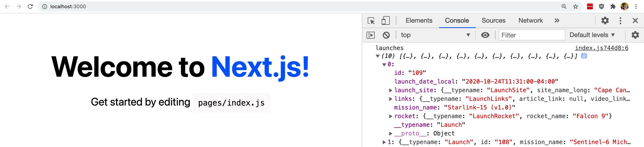Switch to the Console tab
The image size is (644, 147).
click(457, 21)
